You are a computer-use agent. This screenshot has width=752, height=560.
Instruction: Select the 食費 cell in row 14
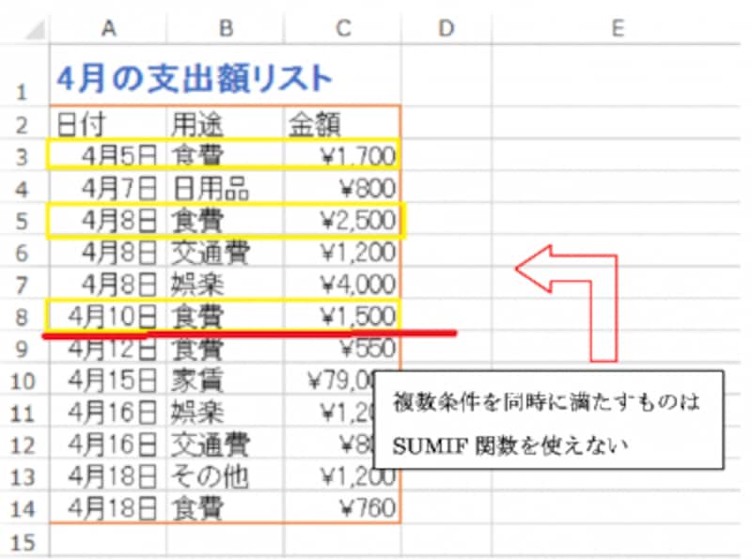pyautogui.click(x=226, y=507)
